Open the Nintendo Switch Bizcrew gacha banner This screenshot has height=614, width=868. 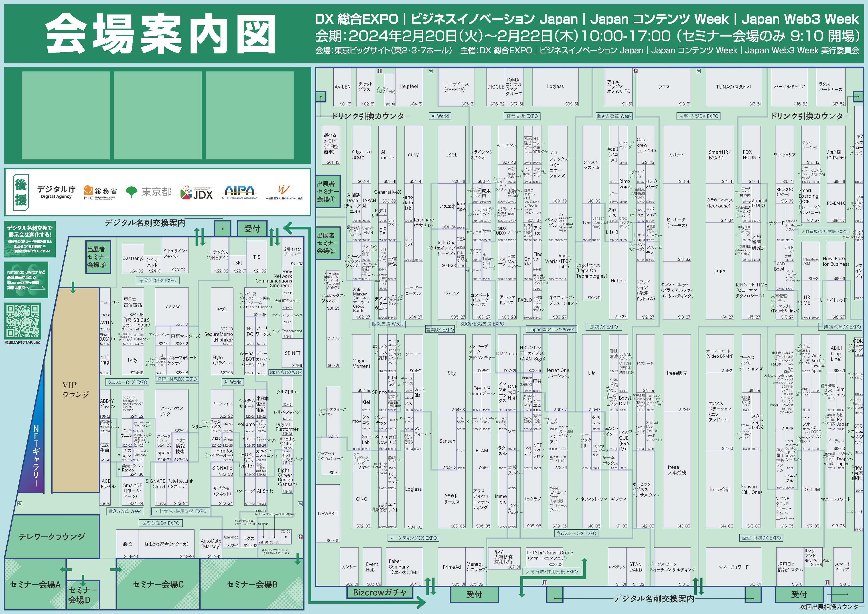[x=26, y=280]
